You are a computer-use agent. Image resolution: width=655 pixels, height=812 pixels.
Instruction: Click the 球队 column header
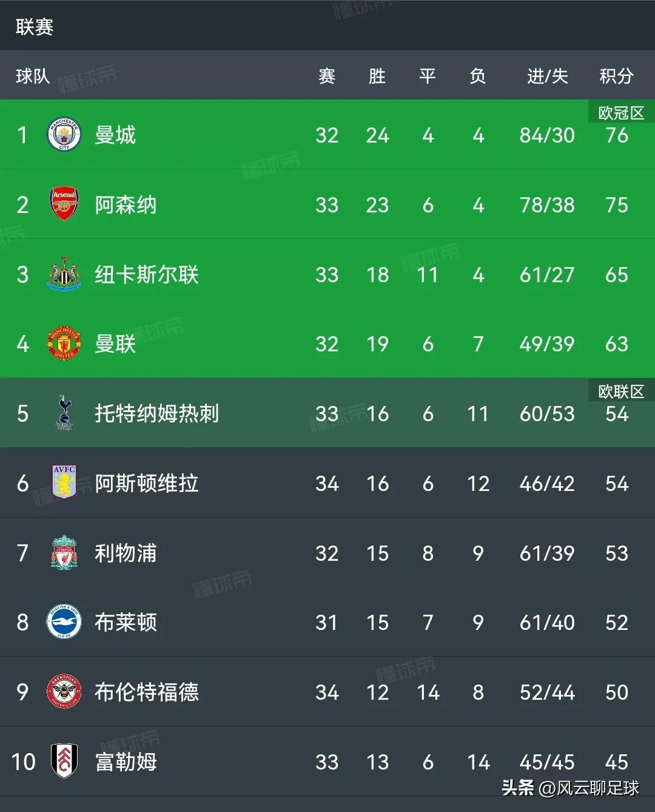33,76
